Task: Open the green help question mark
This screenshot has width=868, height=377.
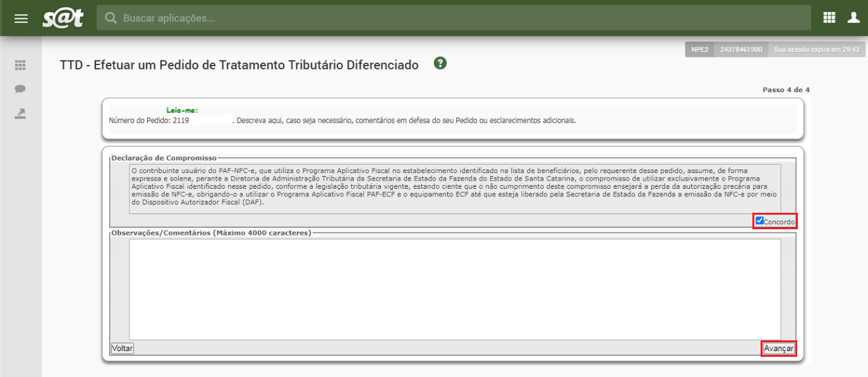Action: pos(440,63)
